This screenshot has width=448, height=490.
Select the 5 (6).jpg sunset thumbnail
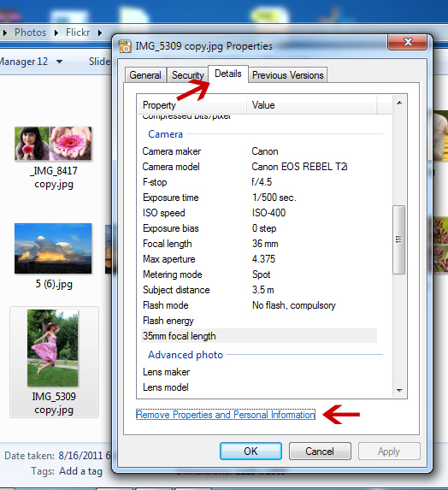[53, 249]
